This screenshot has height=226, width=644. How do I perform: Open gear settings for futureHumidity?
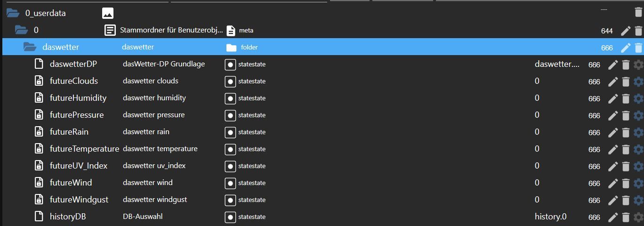[x=638, y=98]
